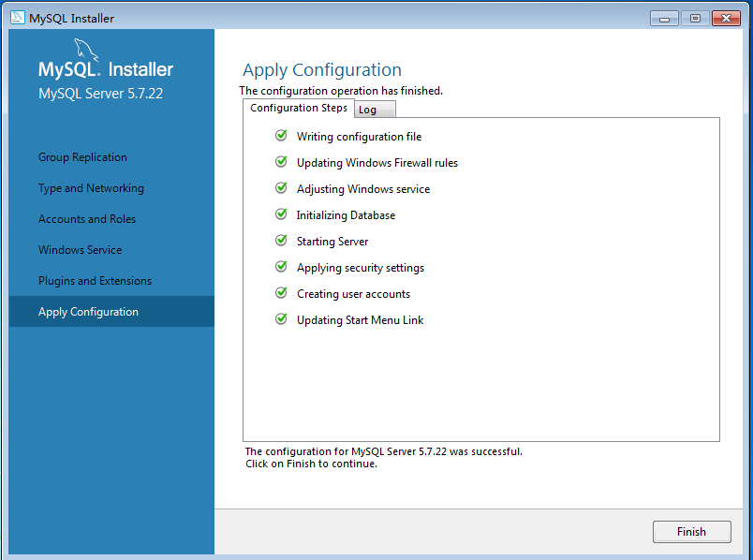Select the Apply Configuration sidebar step
The height and width of the screenshot is (560, 753).
(x=88, y=312)
